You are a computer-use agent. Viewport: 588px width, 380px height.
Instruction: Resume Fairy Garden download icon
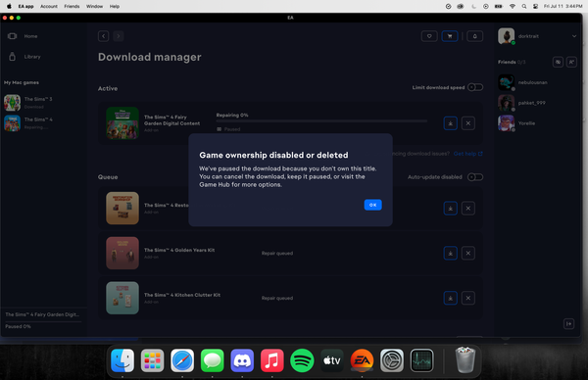(x=451, y=123)
